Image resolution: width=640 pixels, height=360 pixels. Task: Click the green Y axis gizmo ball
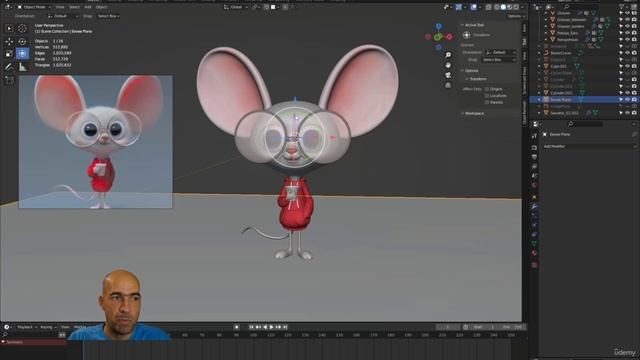[438, 37]
